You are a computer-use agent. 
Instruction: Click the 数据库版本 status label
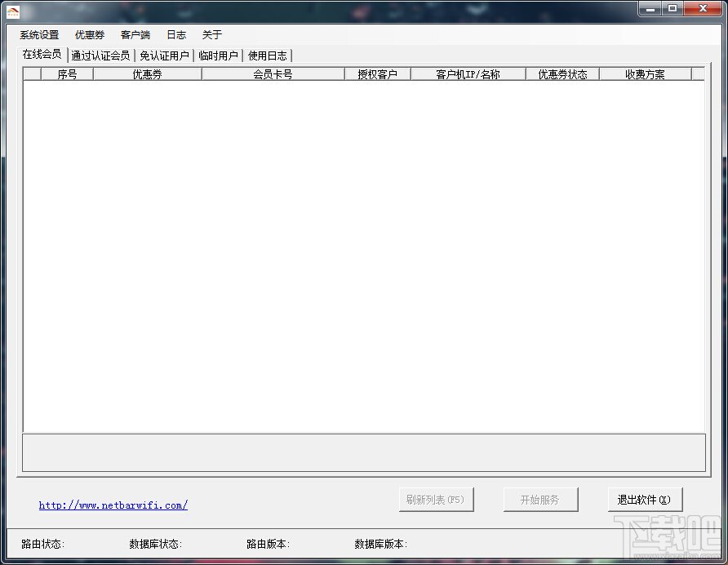380,544
